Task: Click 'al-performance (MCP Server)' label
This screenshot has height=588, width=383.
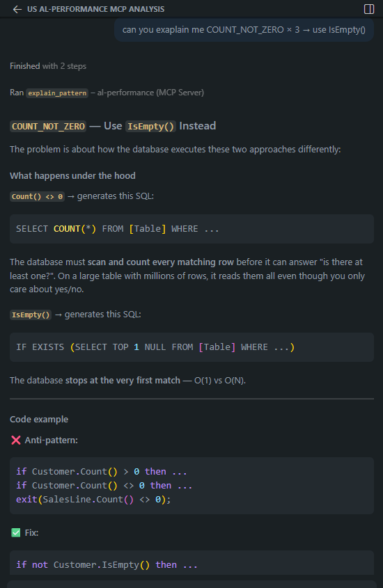Action: pos(150,93)
